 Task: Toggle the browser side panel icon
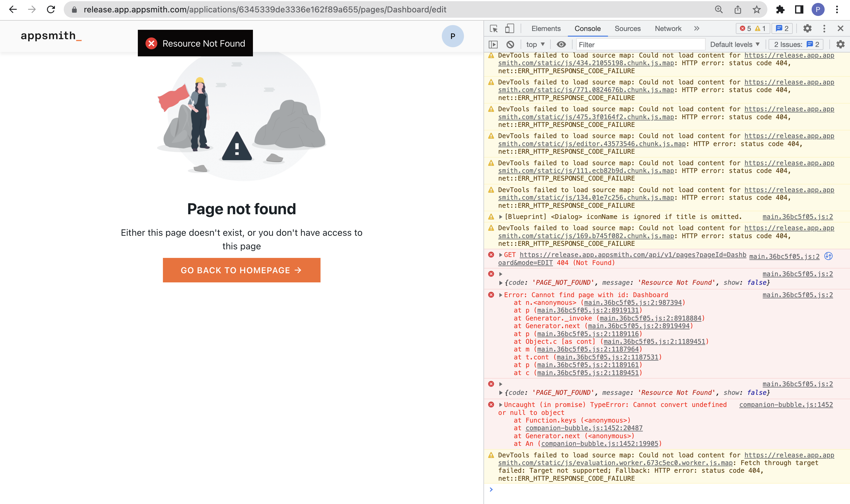coord(799,9)
